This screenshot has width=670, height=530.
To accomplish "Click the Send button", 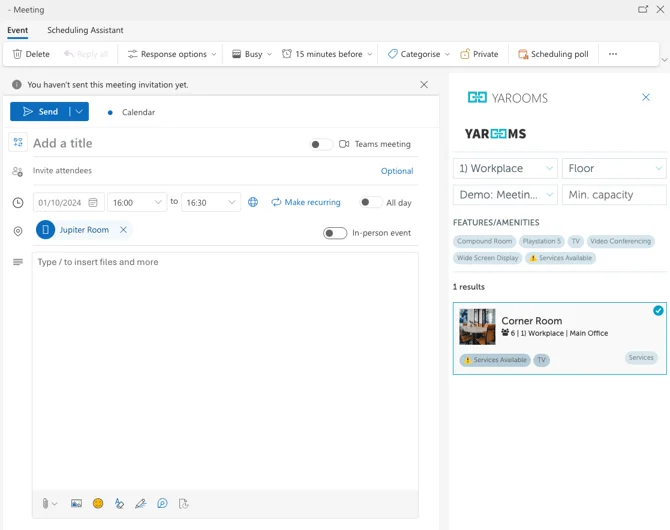I will (x=40, y=112).
